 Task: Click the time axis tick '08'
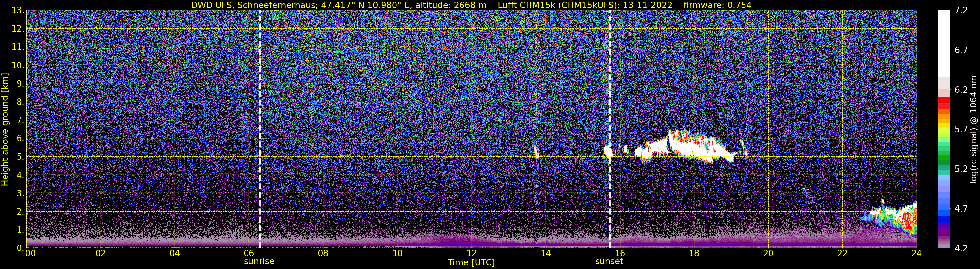323,254
